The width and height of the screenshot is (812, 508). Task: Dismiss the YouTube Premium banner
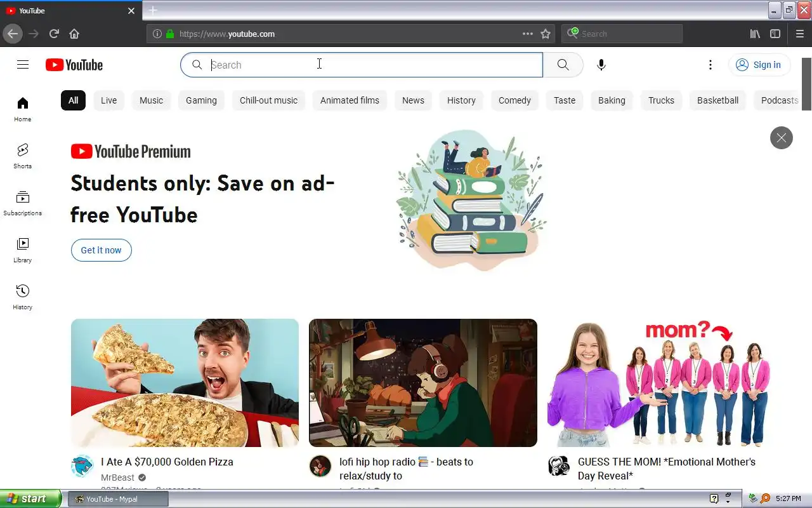tap(782, 138)
